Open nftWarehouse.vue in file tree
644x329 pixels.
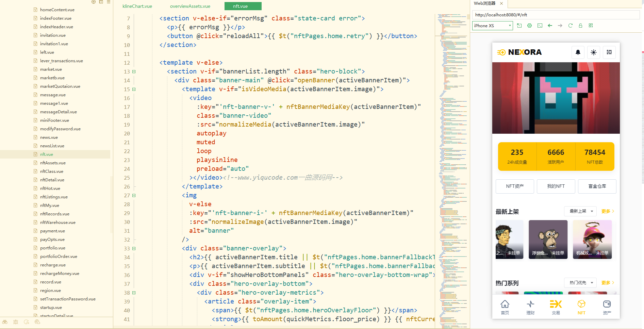click(x=58, y=223)
